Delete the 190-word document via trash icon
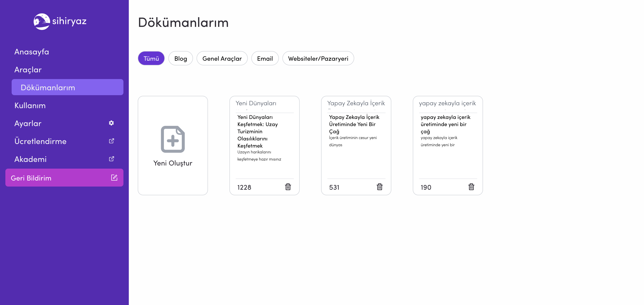This screenshot has width=644, height=305. 471,187
